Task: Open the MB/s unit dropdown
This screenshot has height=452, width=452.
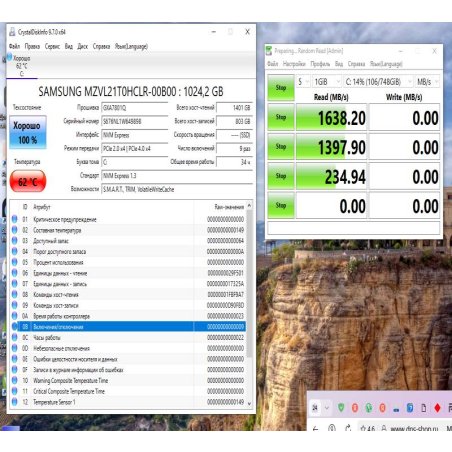Action: [x=427, y=82]
